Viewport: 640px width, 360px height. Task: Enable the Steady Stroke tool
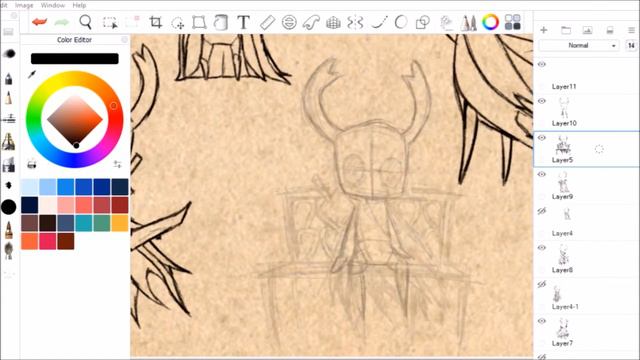(x=379, y=22)
